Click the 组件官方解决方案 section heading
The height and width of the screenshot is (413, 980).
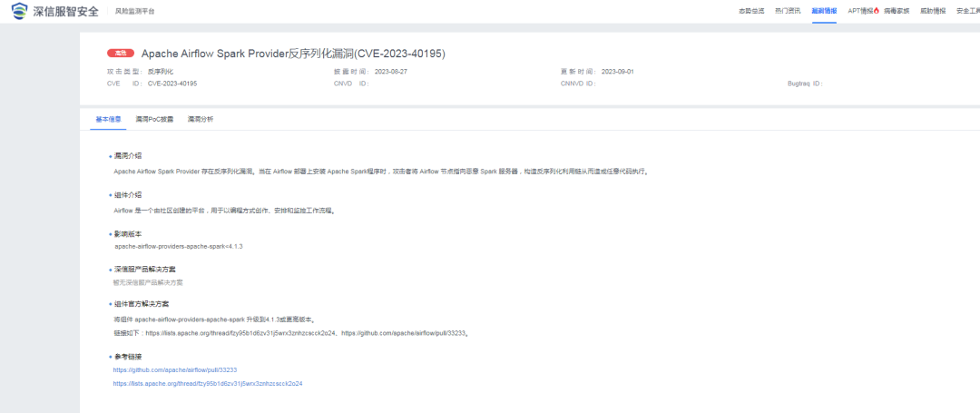tap(142, 304)
